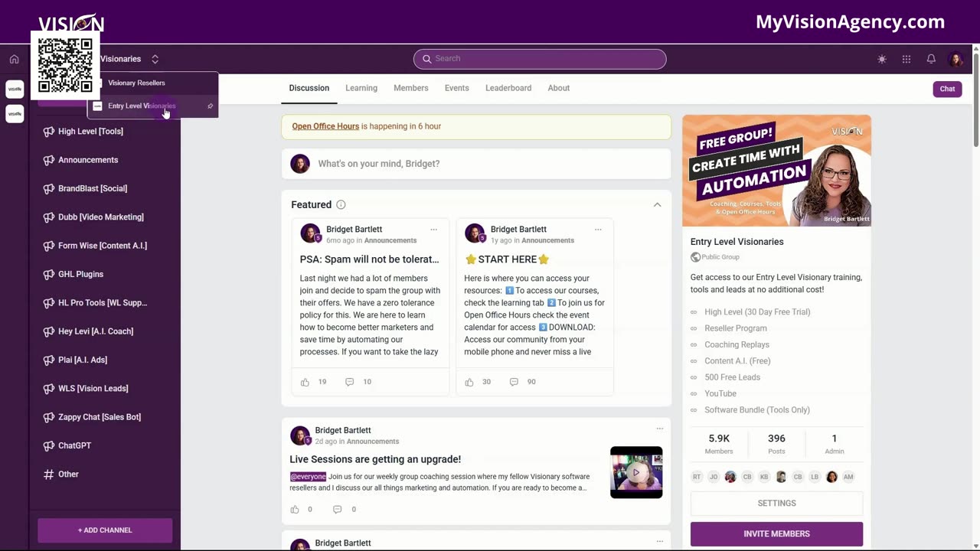Open the Open Office Hours link
Screen dimensions: 980x551
click(x=325, y=126)
